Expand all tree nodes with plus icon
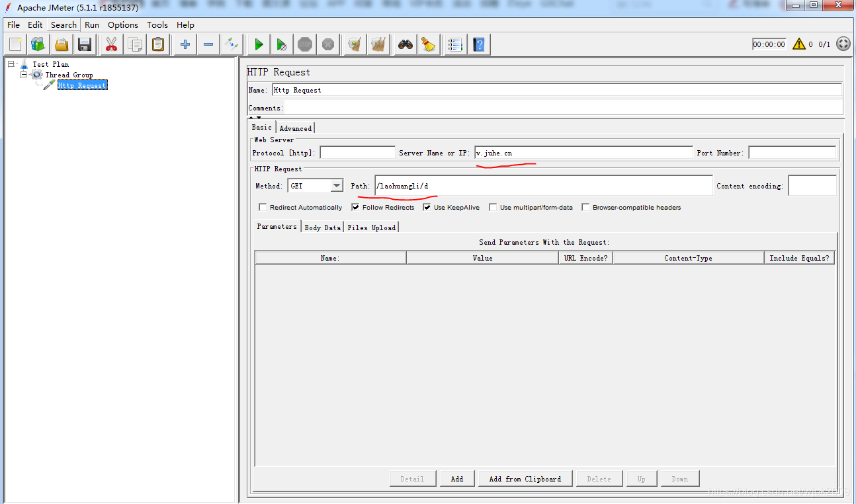The height and width of the screenshot is (504, 856). (185, 44)
